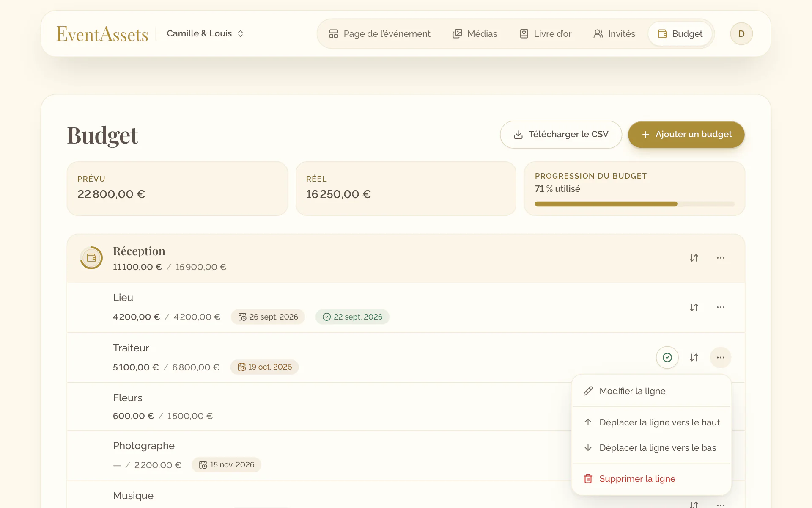Select Déplacer la ligne vers le haut

pyautogui.click(x=651, y=422)
